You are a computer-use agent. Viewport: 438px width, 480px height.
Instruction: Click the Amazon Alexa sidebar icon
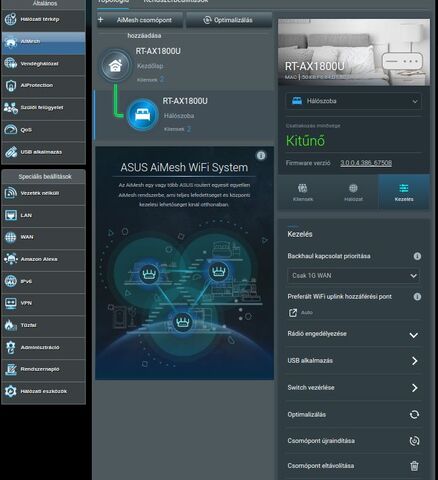click(x=11, y=259)
